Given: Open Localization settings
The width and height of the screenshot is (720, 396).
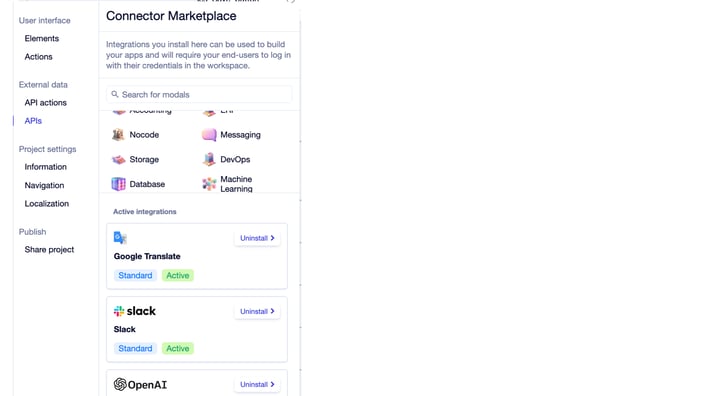Looking at the screenshot, I should (x=47, y=204).
